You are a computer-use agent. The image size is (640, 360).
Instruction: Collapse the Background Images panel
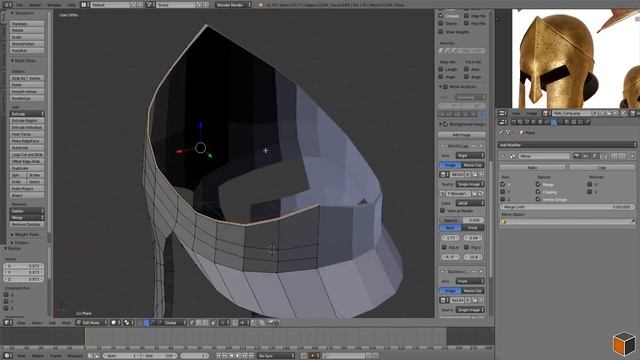pyautogui.click(x=440, y=124)
